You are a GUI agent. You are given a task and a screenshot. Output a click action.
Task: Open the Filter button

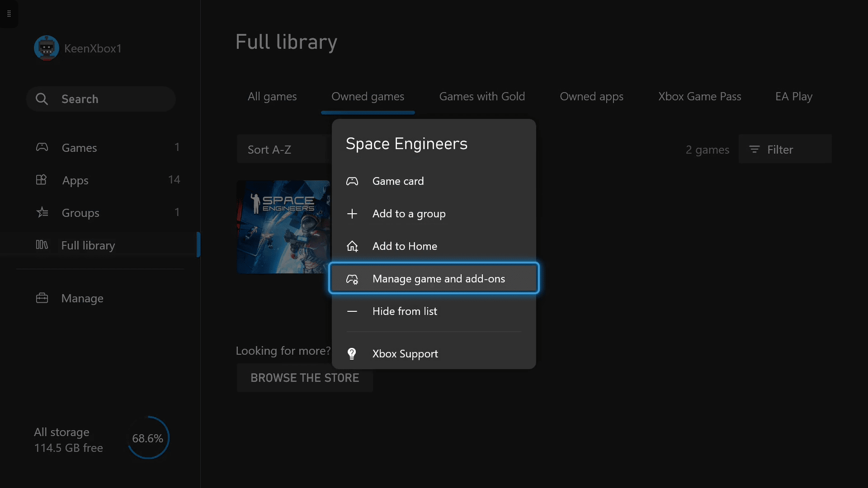point(785,149)
